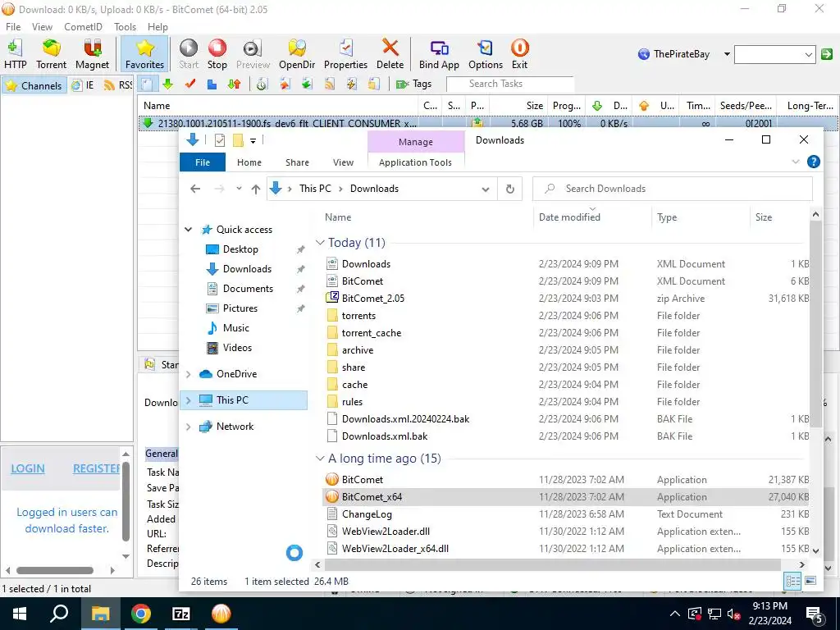
Task: Collapse the A long time ago group
Action: 321,459
